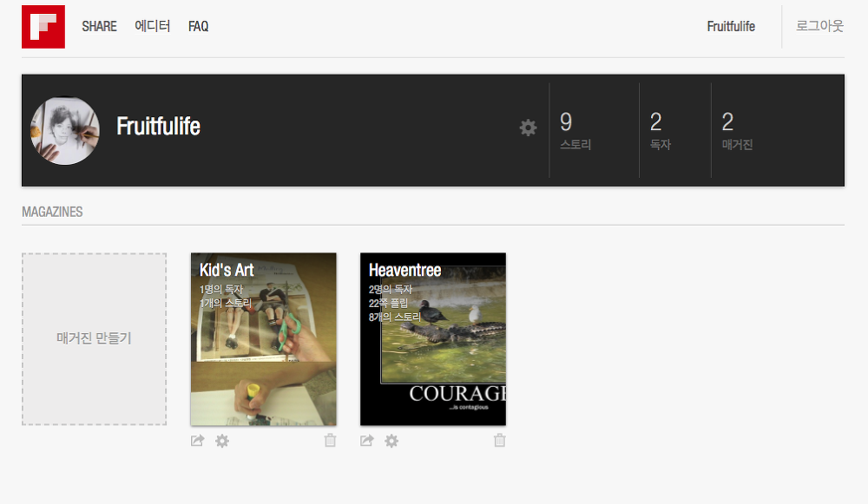Open Kid's Art magazine settings gear
Viewport: 868px width, 504px height.
coord(222,441)
